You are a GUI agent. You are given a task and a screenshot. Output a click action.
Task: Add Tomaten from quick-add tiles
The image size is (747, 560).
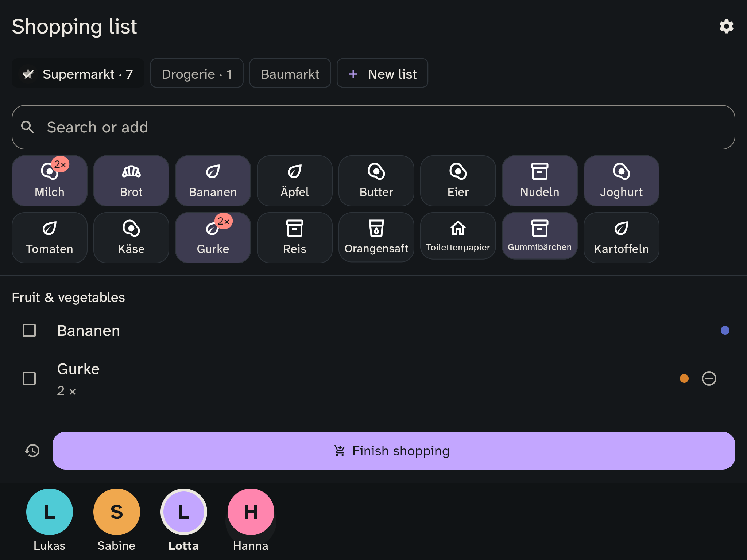(50, 238)
